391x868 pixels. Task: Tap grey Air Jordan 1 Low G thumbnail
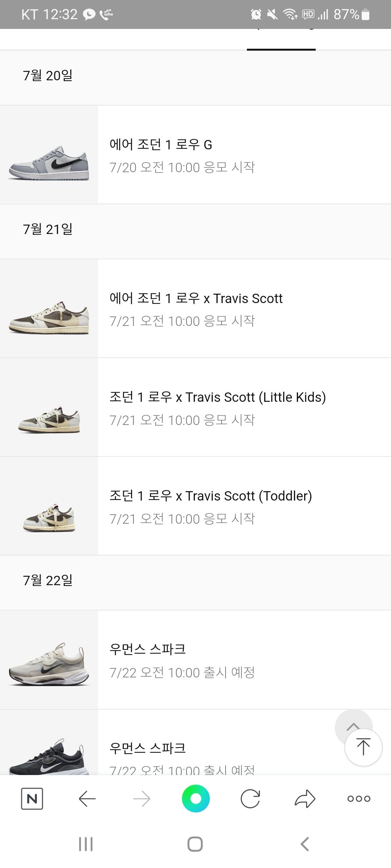coord(49,155)
